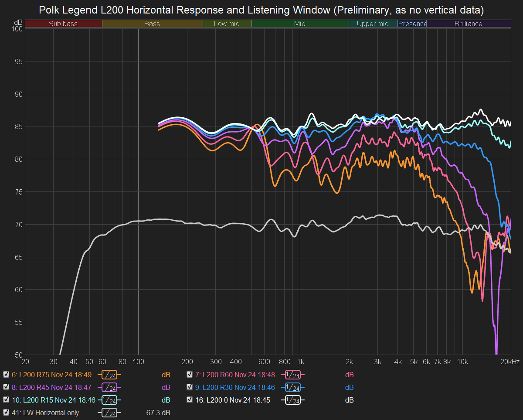Viewport: 523px width, 420px height.
Task: Click the white 1/24 smoothing icon for L200 0
Action: (293, 400)
